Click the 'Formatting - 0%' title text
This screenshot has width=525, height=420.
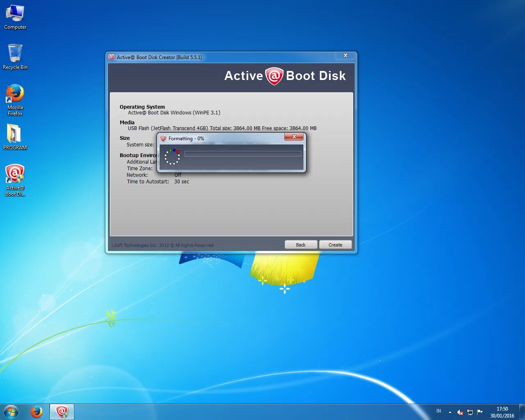coord(186,139)
